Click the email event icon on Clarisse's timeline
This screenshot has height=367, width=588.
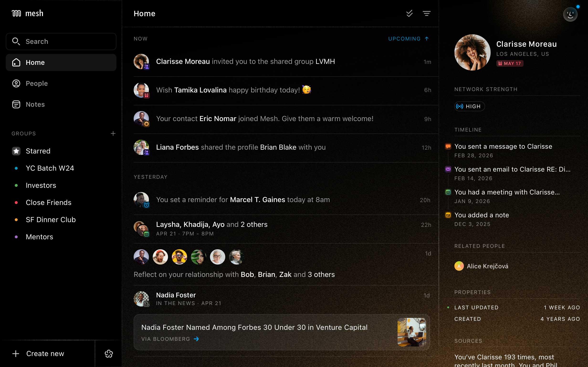point(448,169)
